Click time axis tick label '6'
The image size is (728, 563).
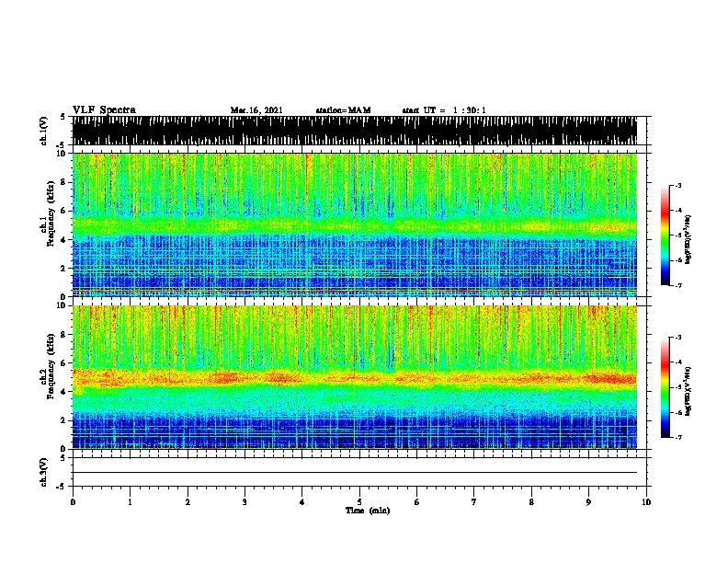click(417, 502)
